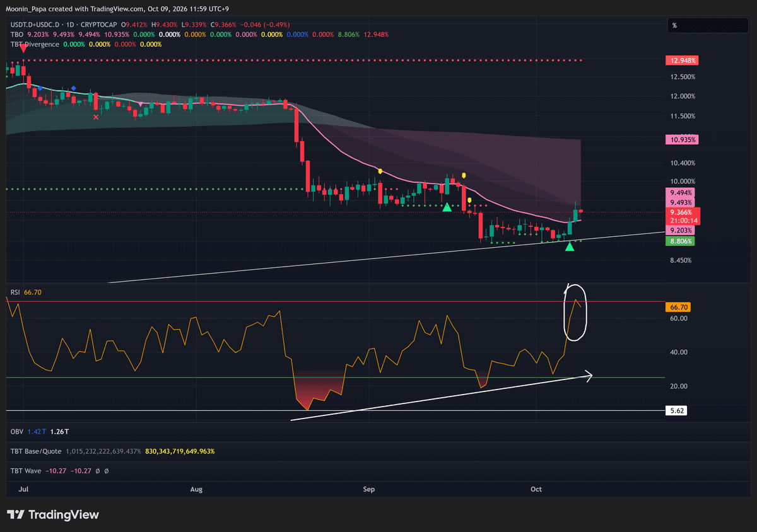Click the open value O9.412% in the legend
757x532 pixels.
pyautogui.click(x=133, y=25)
